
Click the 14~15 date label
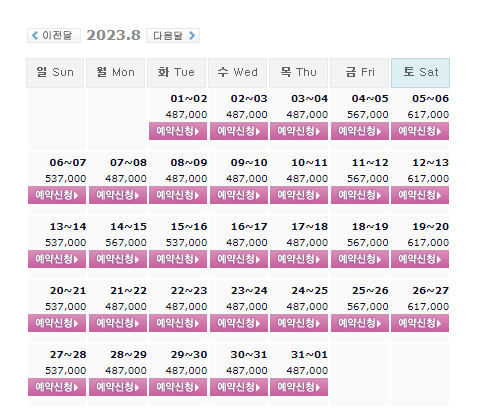[x=128, y=227]
